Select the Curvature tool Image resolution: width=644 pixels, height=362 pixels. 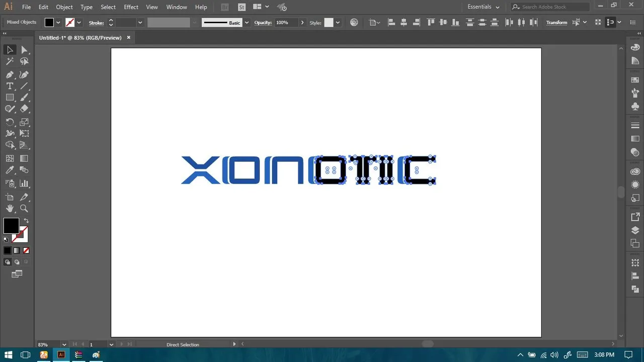click(x=24, y=74)
